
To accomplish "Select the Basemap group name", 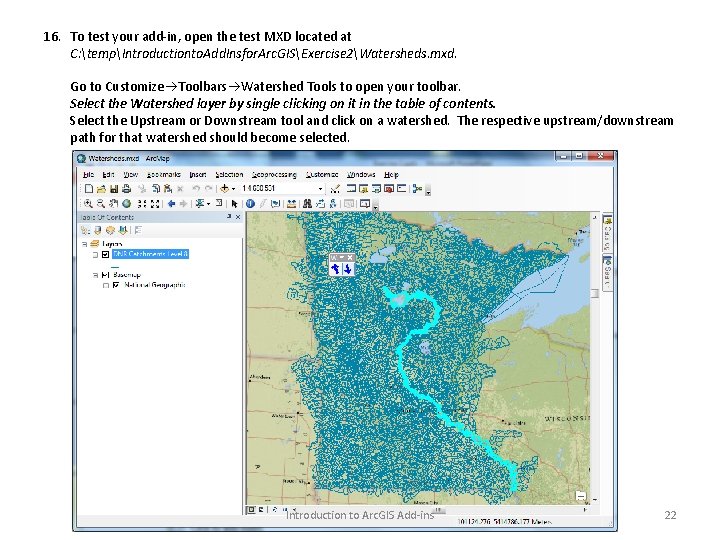I will [127, 275].
